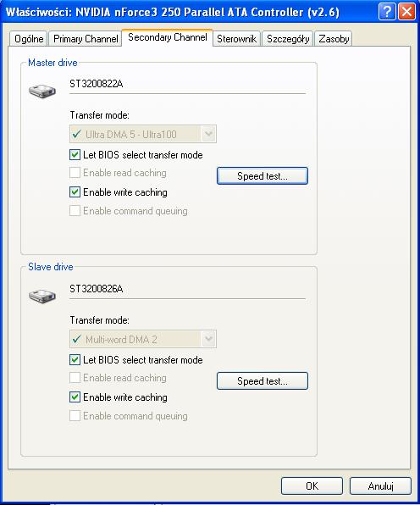Click the Master drive group label
Viewport: 420px width, 505px height.
pos(52,63)
